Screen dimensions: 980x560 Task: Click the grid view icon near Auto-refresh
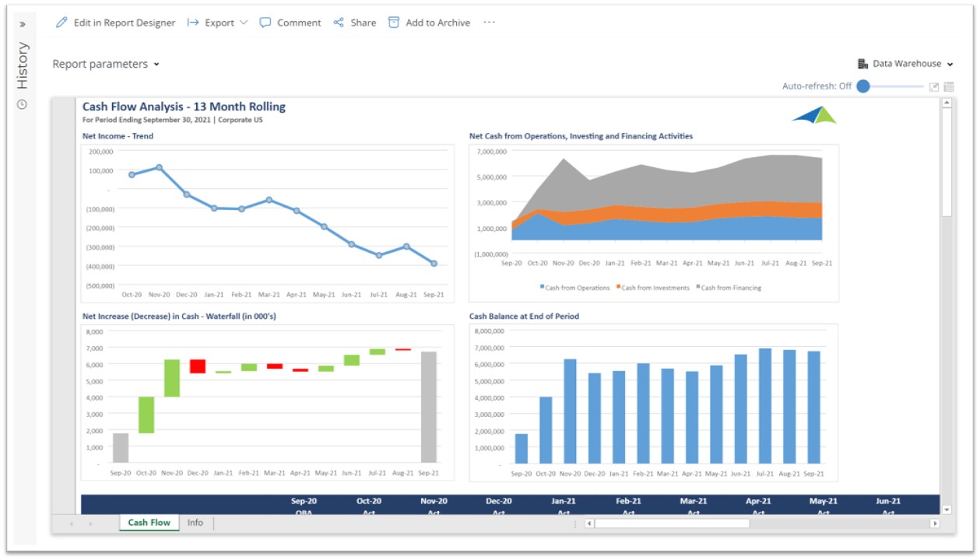pyautogui.click(x=949, y=86)
